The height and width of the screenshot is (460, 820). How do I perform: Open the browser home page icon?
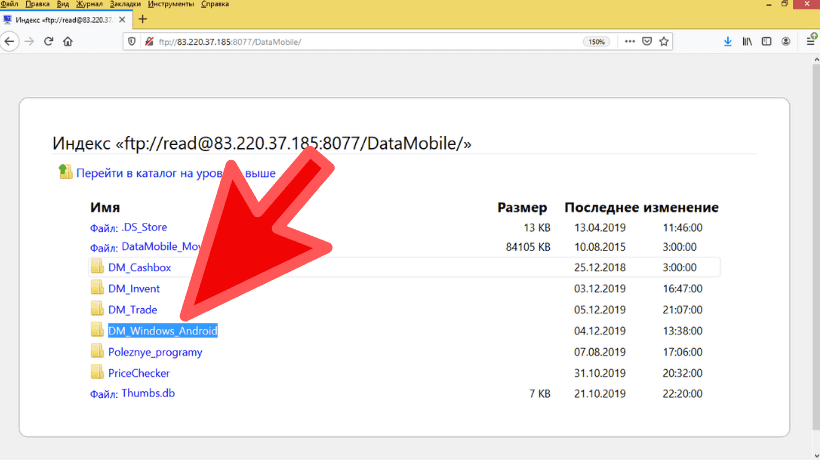(x=68, y=41)
